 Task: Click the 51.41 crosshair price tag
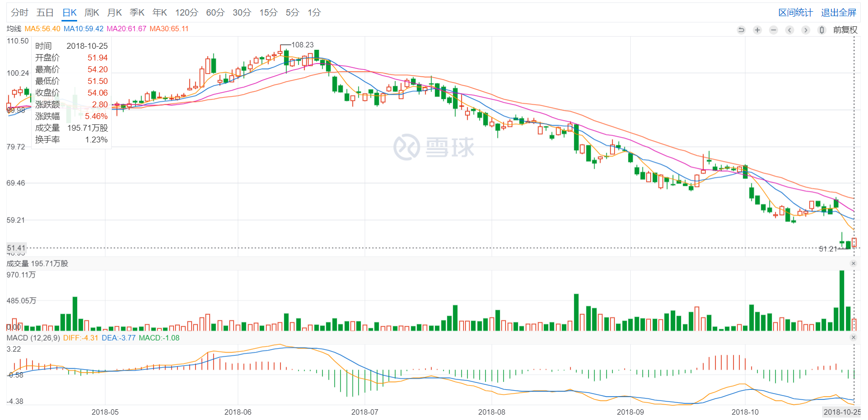tap(17, 248)
